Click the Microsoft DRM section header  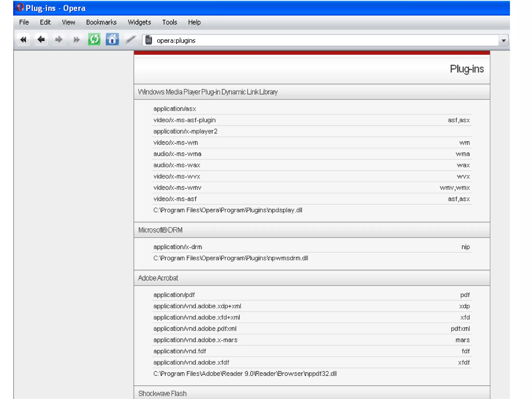[160, 230]
